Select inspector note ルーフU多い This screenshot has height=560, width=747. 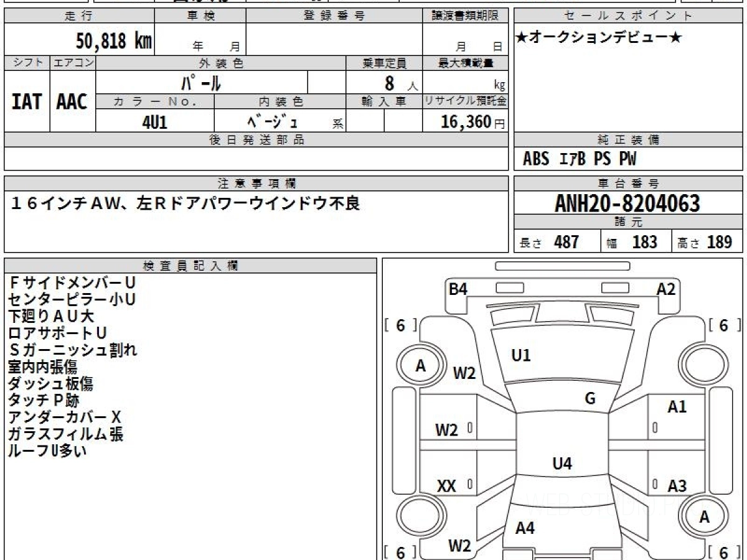(47, 450)
